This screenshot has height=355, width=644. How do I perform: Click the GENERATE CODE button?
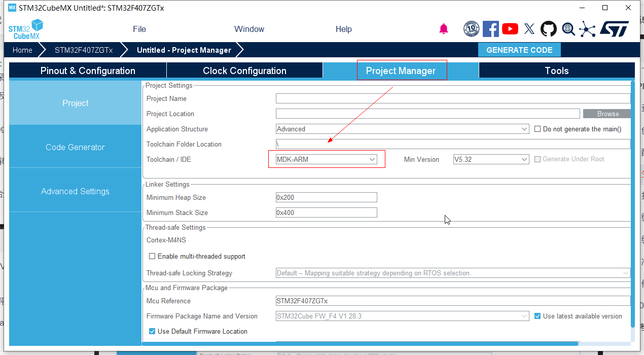[519, 50]
